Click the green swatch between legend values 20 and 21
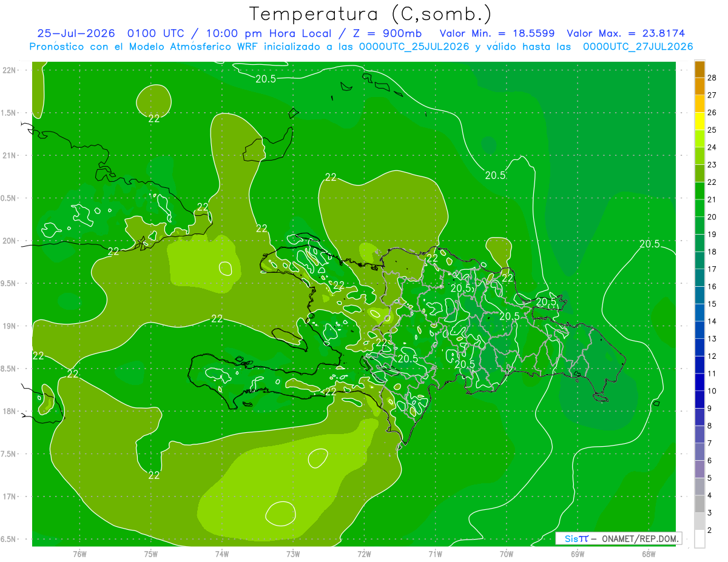This screenshot has height=562, width=728. click(x=699, y=208)
